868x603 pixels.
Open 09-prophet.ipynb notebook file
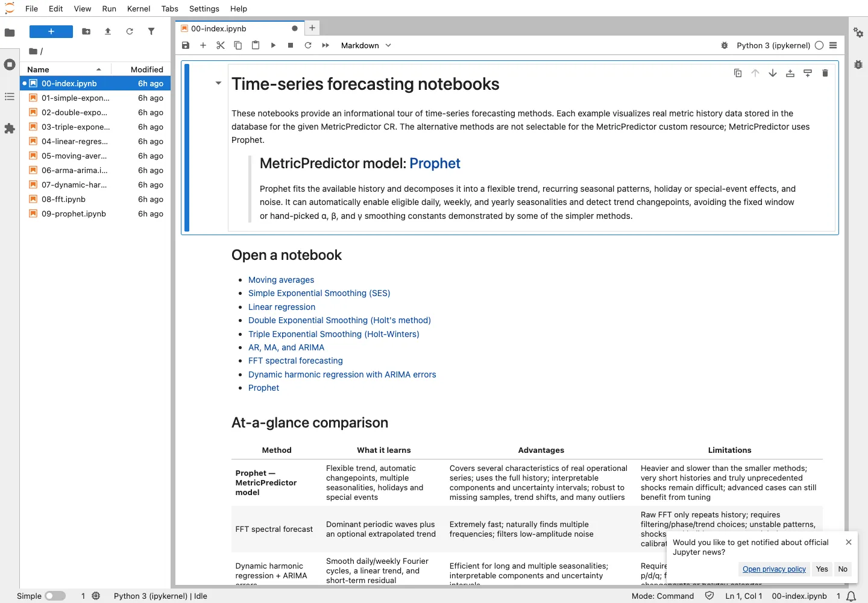pyautogui.click(x=96, y=213)
